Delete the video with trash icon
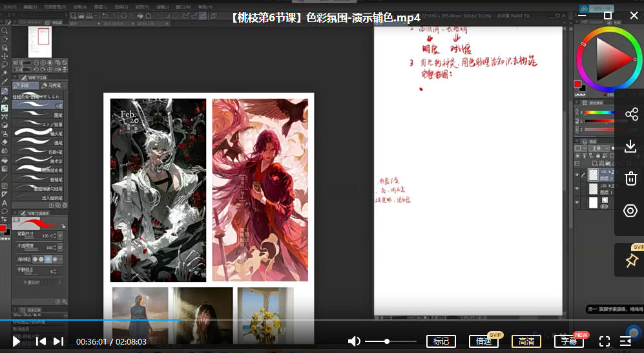Image resolution: width=644 pixels, height=353 pixels. tap(630, 178)
